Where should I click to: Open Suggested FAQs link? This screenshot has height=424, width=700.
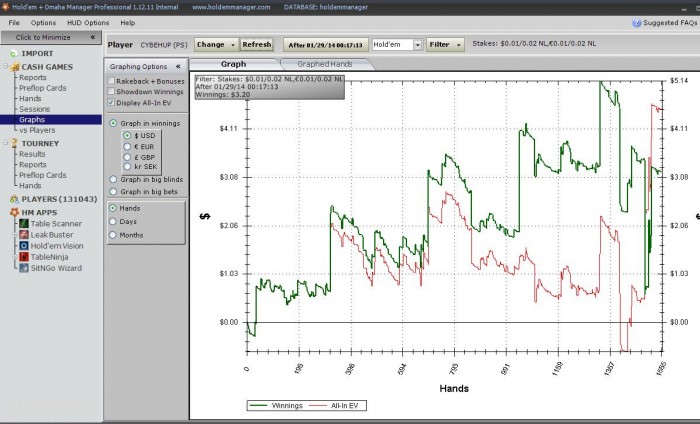click(x=670, y=23)
